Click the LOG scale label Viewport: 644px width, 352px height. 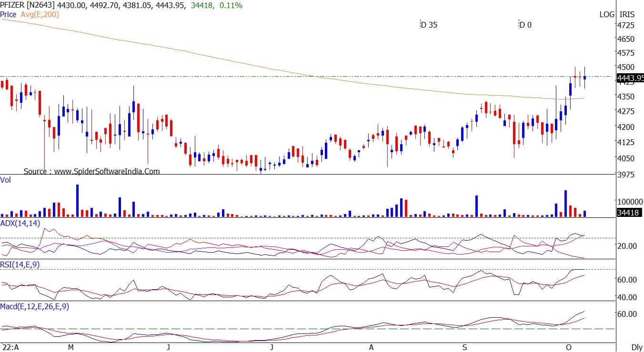click(607, 14)
